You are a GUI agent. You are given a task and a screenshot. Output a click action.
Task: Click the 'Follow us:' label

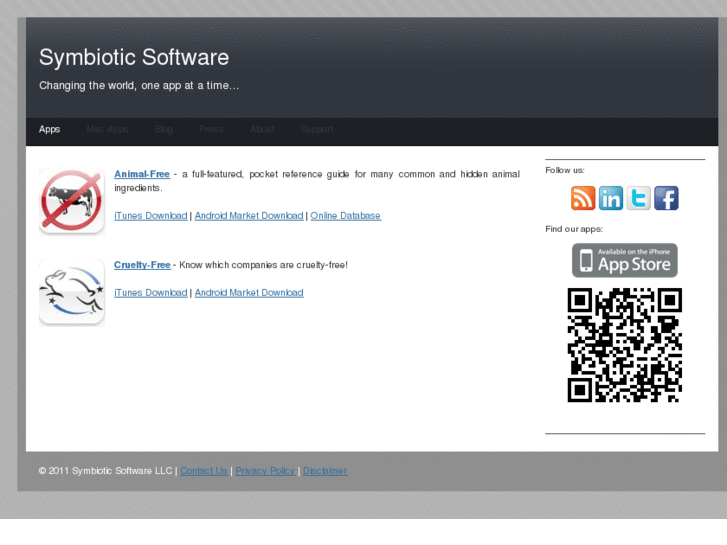click(565, 170)
